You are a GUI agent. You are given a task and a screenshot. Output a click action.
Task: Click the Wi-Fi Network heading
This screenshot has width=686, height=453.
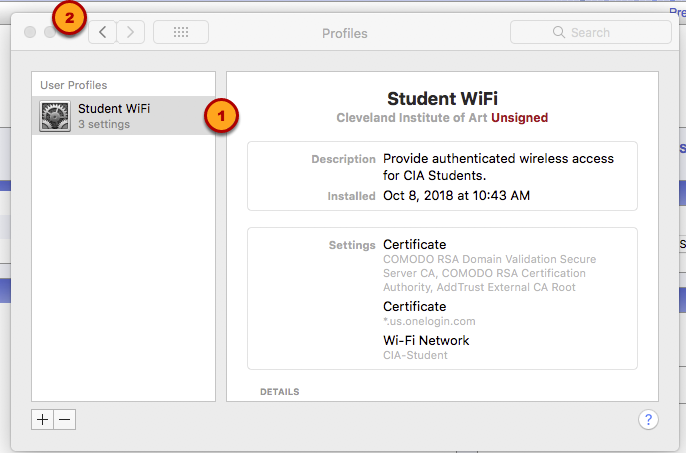[x=426, y=341]
